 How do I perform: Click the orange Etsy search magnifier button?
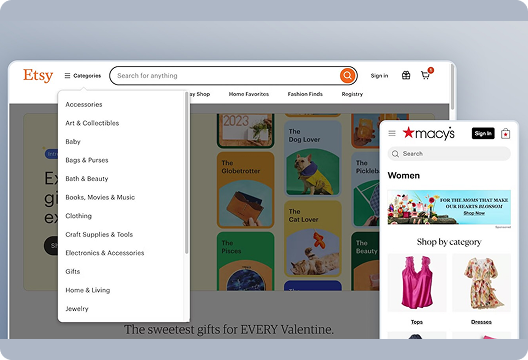point(348,75)
